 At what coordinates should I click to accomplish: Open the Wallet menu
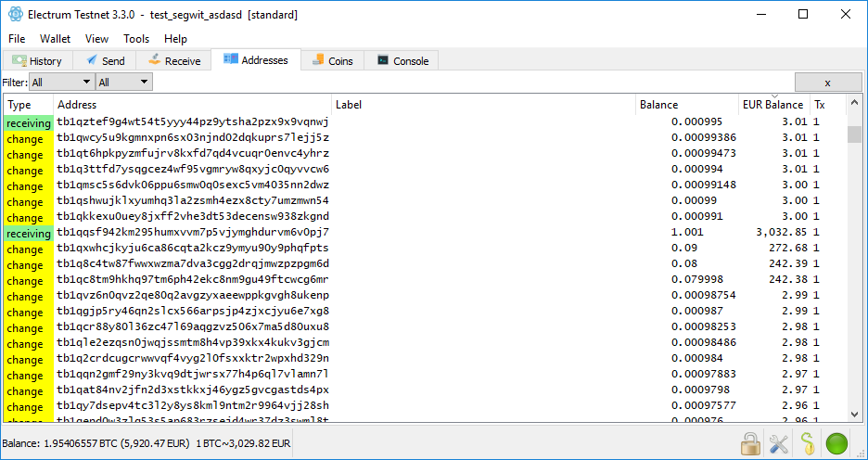pos(55,39)
